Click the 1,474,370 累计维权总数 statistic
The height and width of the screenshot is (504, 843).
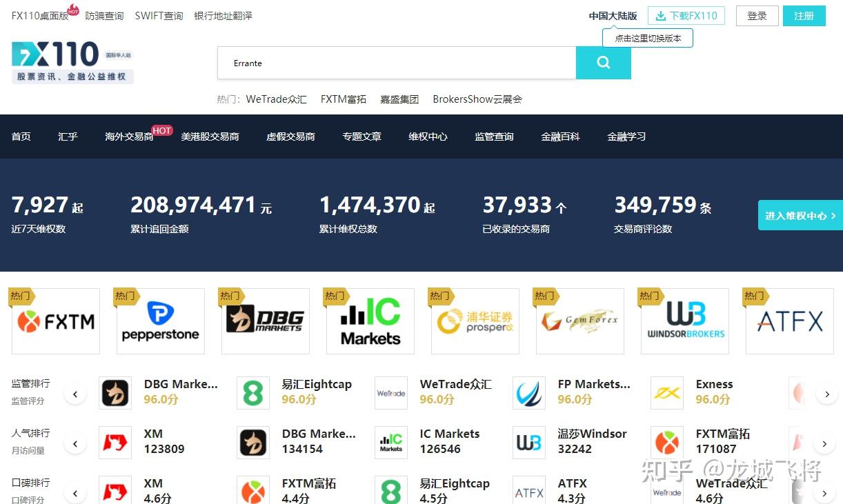pos(377,214)
